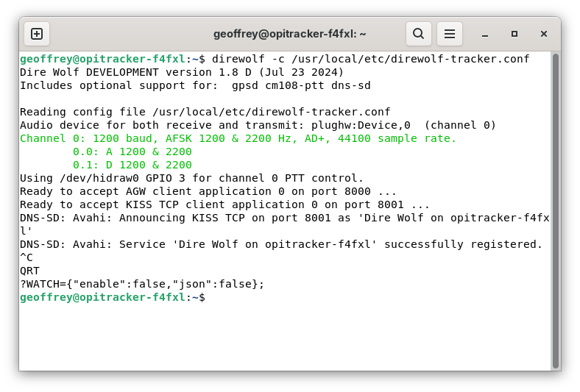Screen dimensions: 580x392
Task: Click the Reading config file line
Action: click(205, 112)
